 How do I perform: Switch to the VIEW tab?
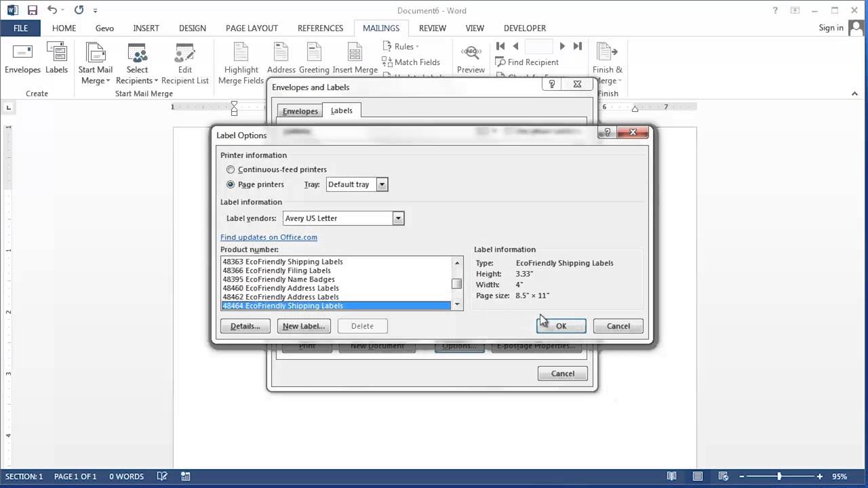[x=475, y=28]
